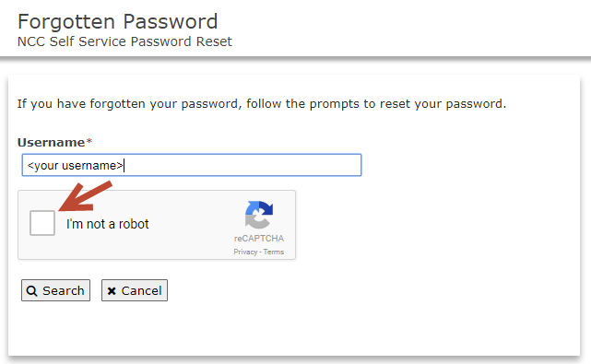The image size is (591, 364).
Task: Click the required asterisk beside Username
Action: (x=89, y=141)
